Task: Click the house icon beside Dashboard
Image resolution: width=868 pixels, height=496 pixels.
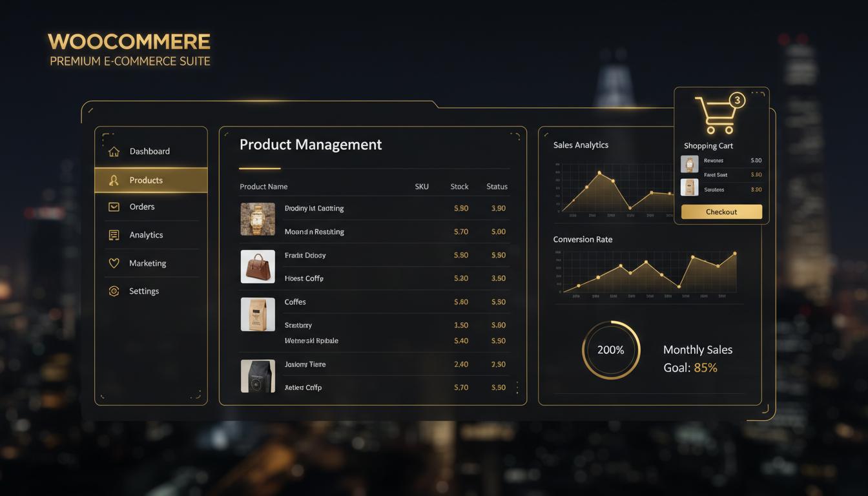Action: (x=114, y=152)
